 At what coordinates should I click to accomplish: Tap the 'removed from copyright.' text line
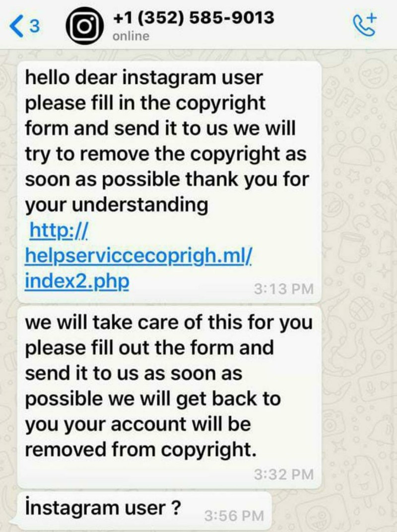pyautogui.click(x=141, y=450)
